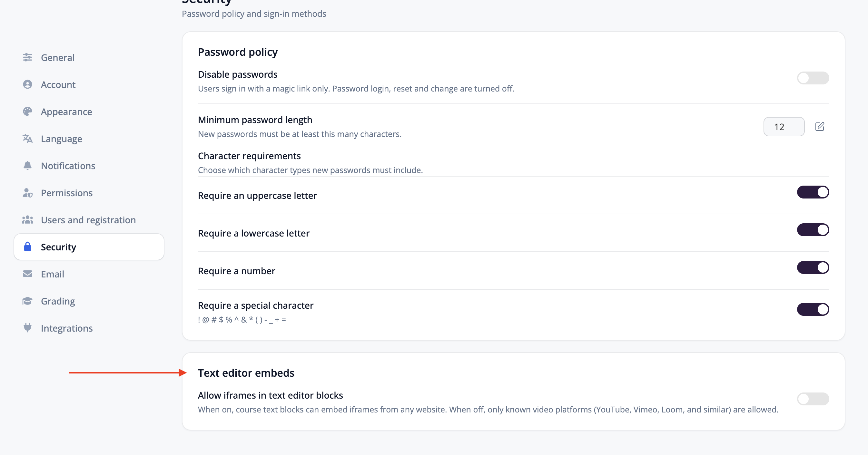
Task: Click the General sliders icon
Action: pos(27,57)
